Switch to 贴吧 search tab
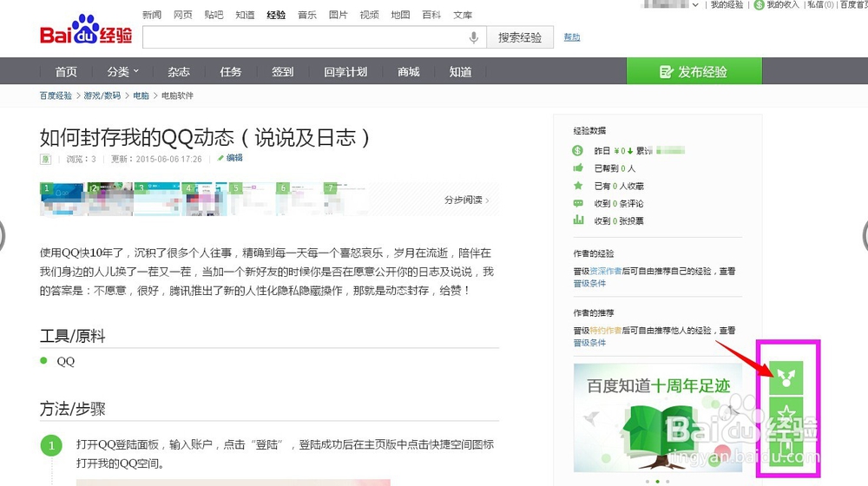The image size is (868, 486). tap(214, 15)
